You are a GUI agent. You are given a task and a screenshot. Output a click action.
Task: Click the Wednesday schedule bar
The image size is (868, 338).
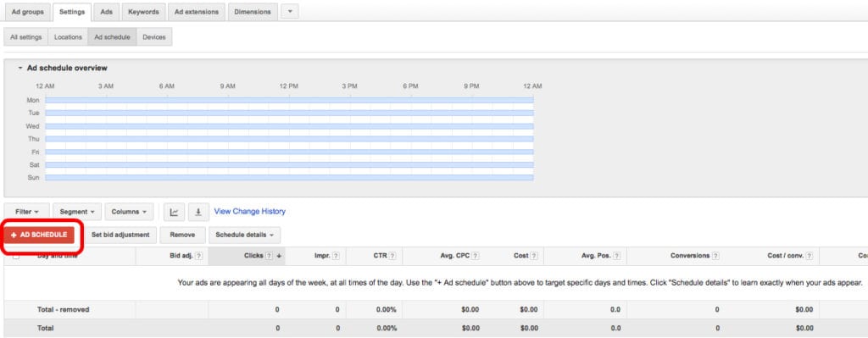(290, 126)
